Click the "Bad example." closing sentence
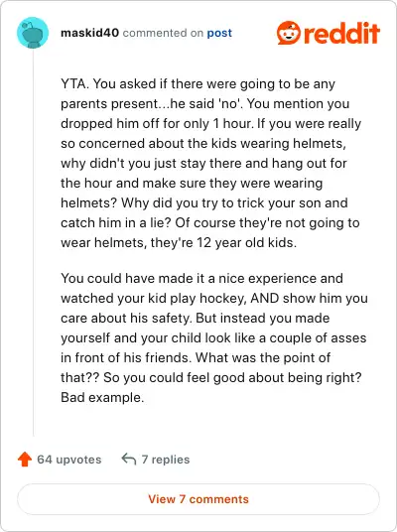This screenshot has width=397, height=532. pos(102,397)
